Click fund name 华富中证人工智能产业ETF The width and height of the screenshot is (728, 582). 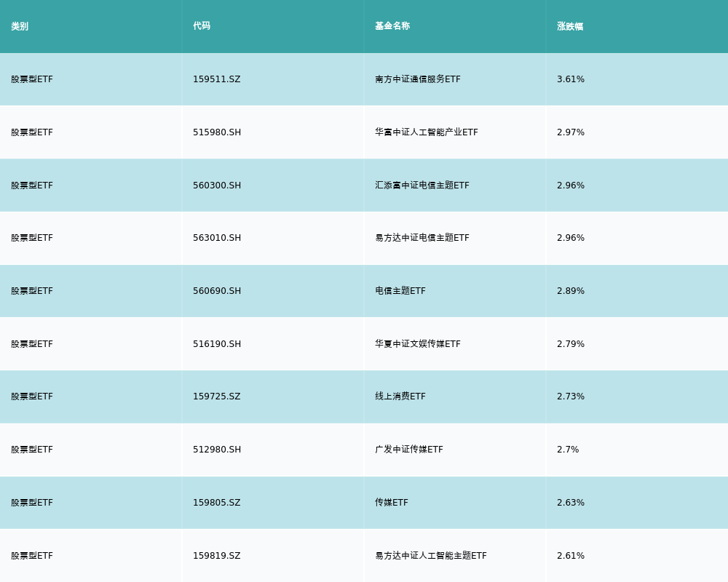(426, 132)
